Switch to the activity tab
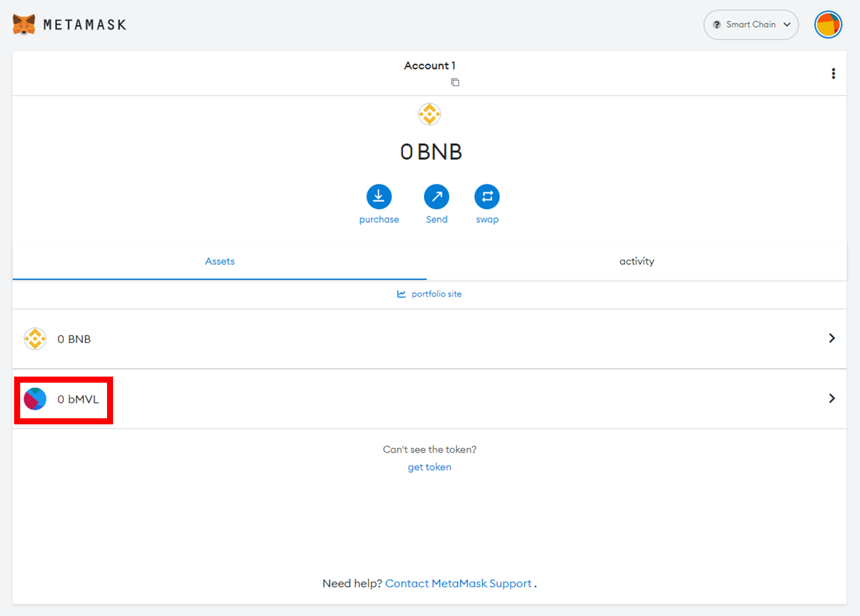Viewport: 860px width, 616px height. point(637,261)
